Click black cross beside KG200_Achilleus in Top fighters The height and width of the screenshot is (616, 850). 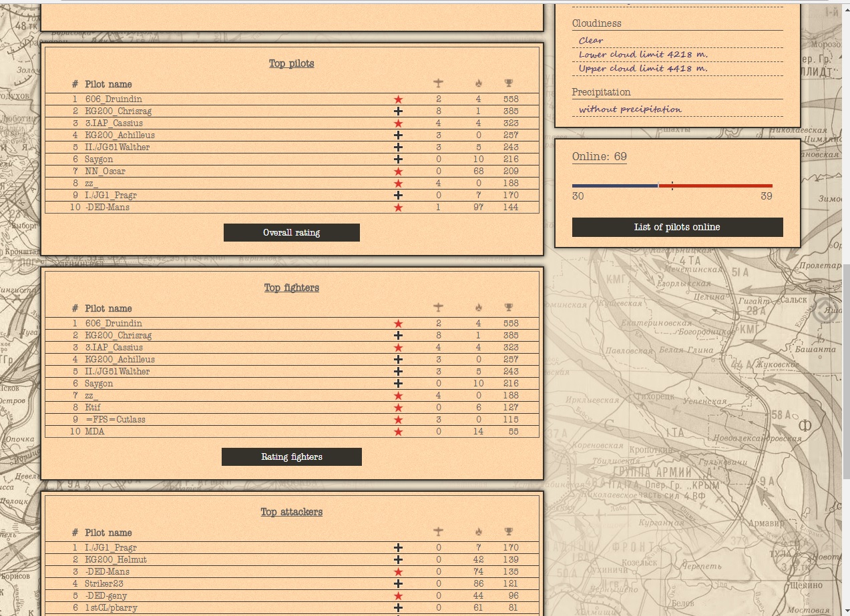point(399,360)
